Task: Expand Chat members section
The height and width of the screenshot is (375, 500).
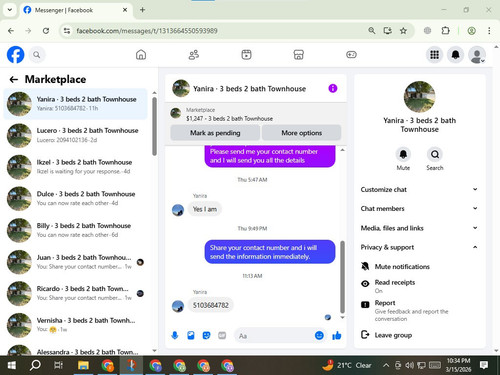Action: pos(419,208)
